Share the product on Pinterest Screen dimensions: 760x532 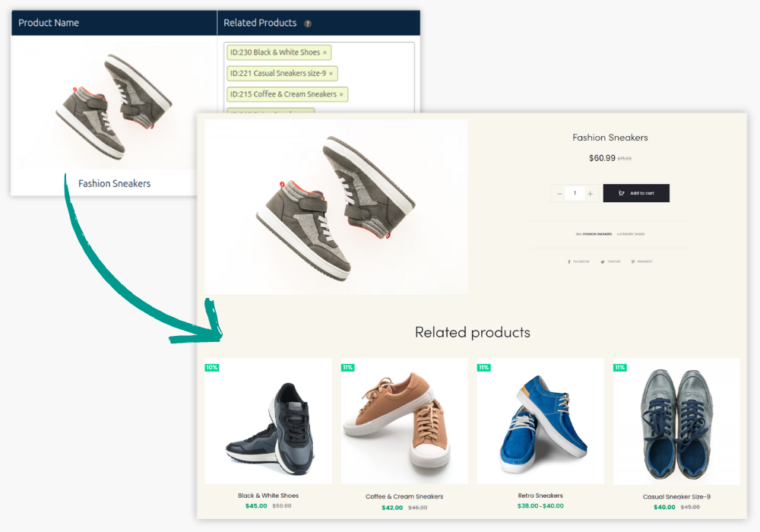point(642,261)
